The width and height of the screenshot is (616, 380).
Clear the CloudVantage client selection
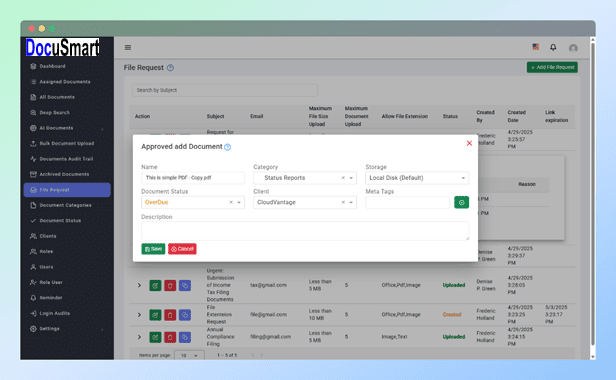(343, 202)
